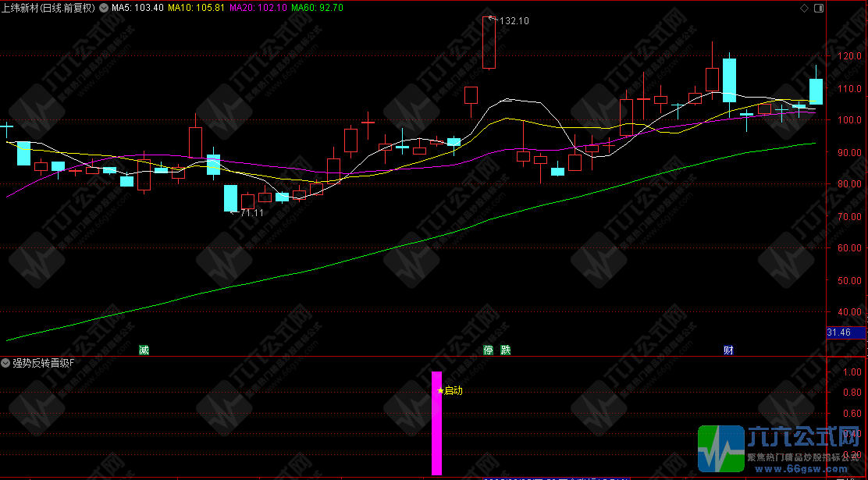Screen dimensions: 868x480
Task: Click the 132.10 high price label
Action: [514, 21]
